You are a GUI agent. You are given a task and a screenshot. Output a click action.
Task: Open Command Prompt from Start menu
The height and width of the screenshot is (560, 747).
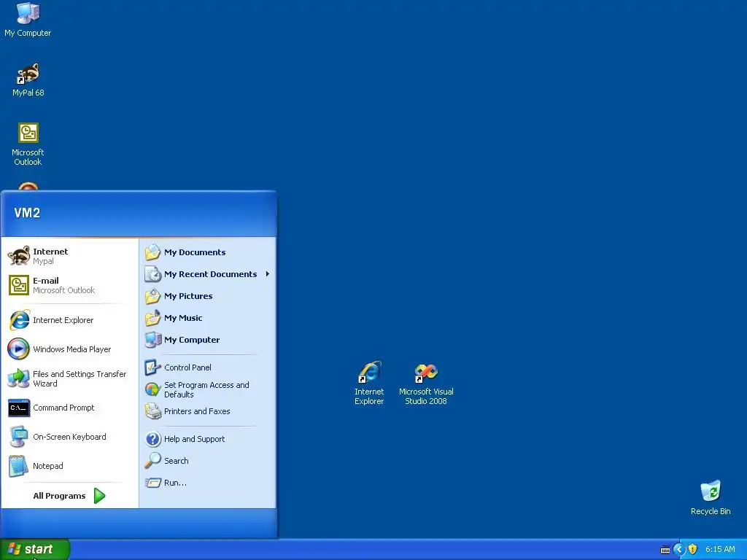pos(69,408)
